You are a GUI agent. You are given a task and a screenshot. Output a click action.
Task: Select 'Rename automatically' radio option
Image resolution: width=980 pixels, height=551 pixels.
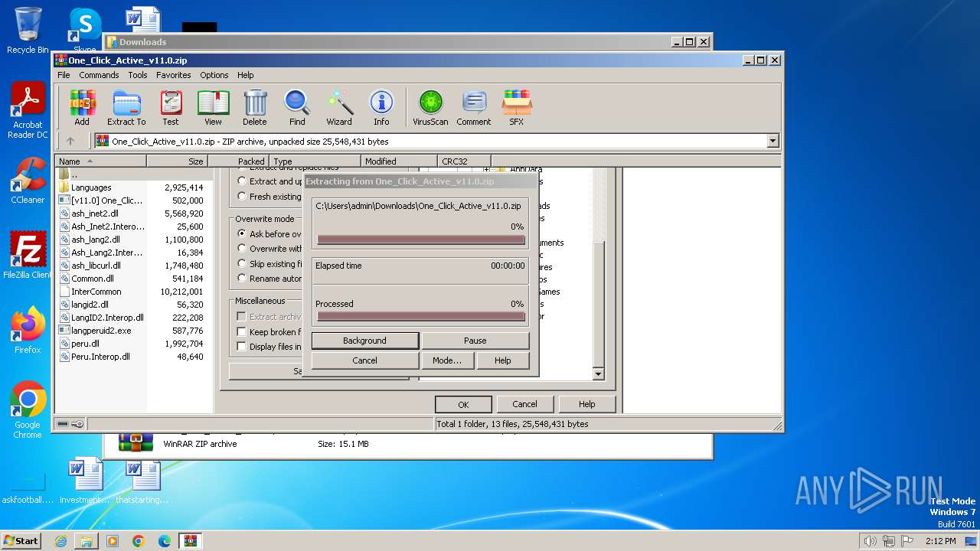[x=242, y=279]
